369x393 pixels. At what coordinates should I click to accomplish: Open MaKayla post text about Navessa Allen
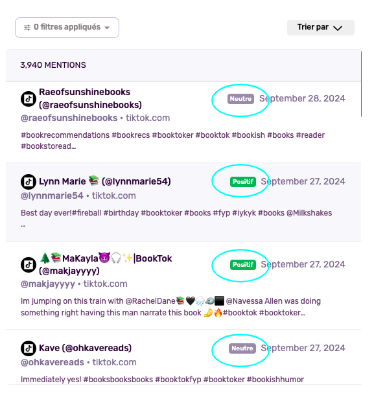point(171,307)
